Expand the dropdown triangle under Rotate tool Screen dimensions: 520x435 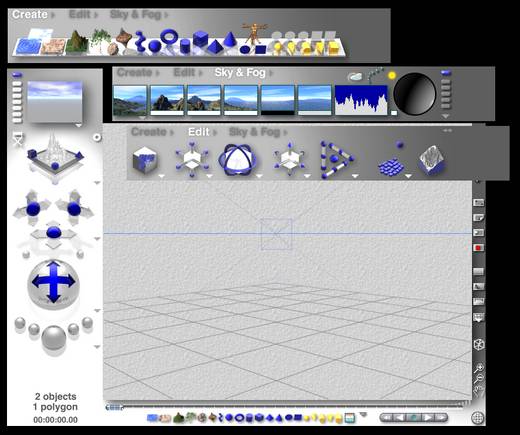click(259, 176)
